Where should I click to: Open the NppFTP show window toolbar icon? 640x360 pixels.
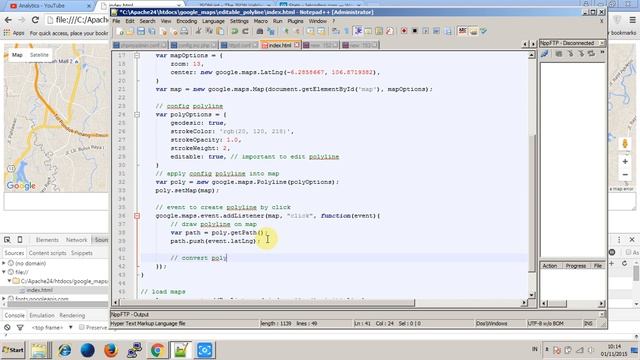coord(473,31)
